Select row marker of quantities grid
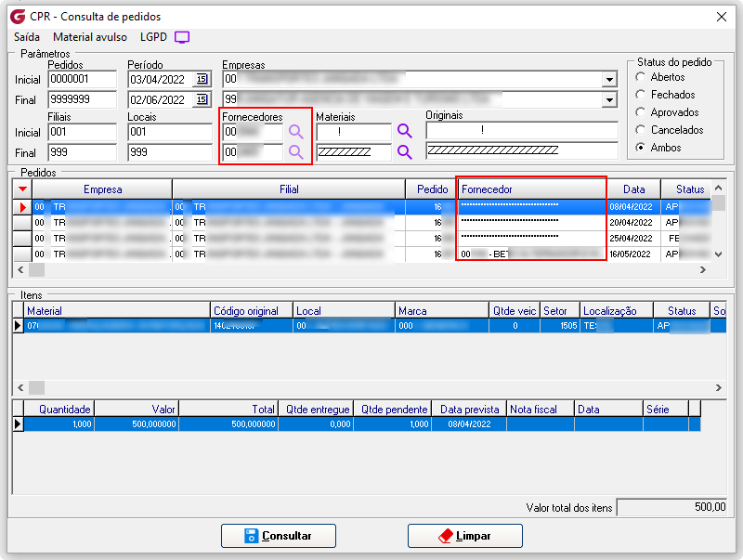This screenshot has width=743, height=560. pos(18,423)
